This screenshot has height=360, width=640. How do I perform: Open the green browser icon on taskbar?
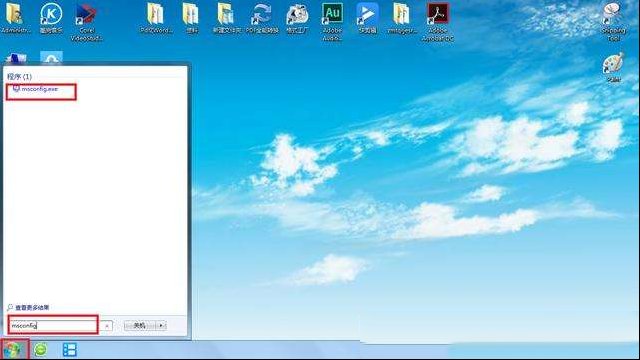click(x=41, y=350)
